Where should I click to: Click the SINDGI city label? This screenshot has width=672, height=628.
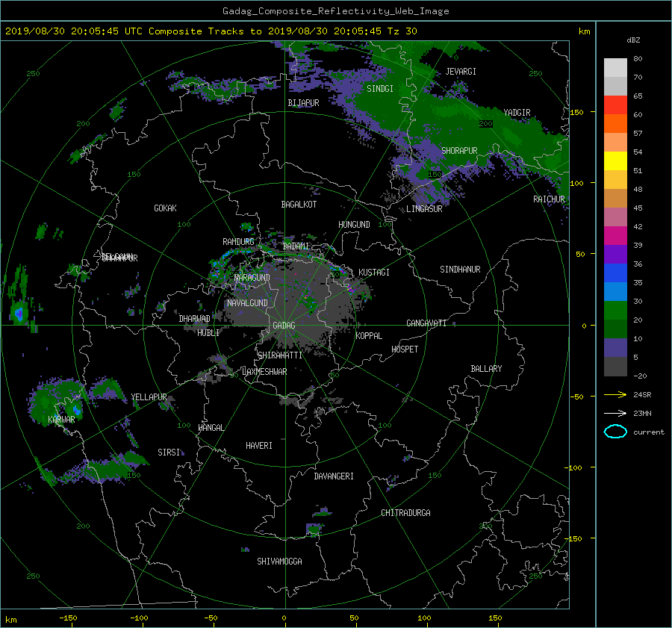tap(380, 89)
